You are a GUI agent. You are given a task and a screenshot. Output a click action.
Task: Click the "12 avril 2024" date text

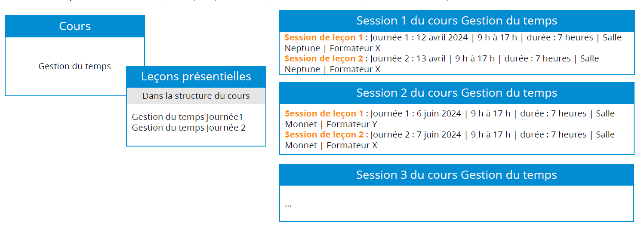click(x=442, y=37)
